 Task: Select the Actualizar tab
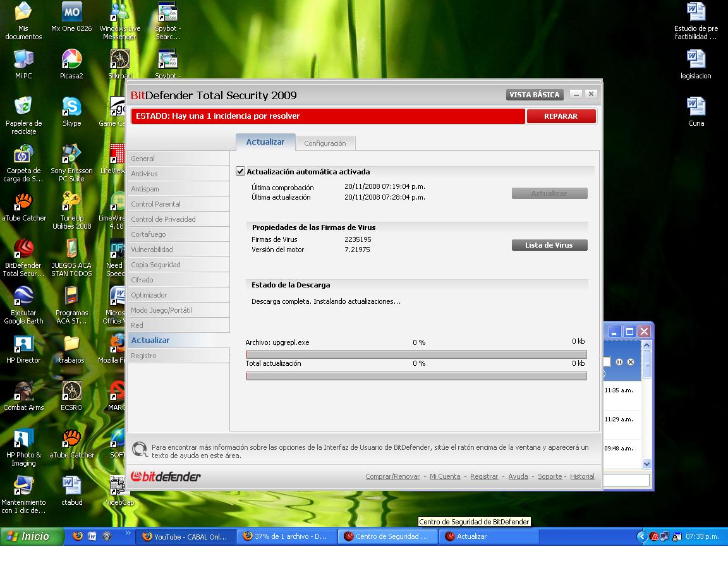click(265, 142)
